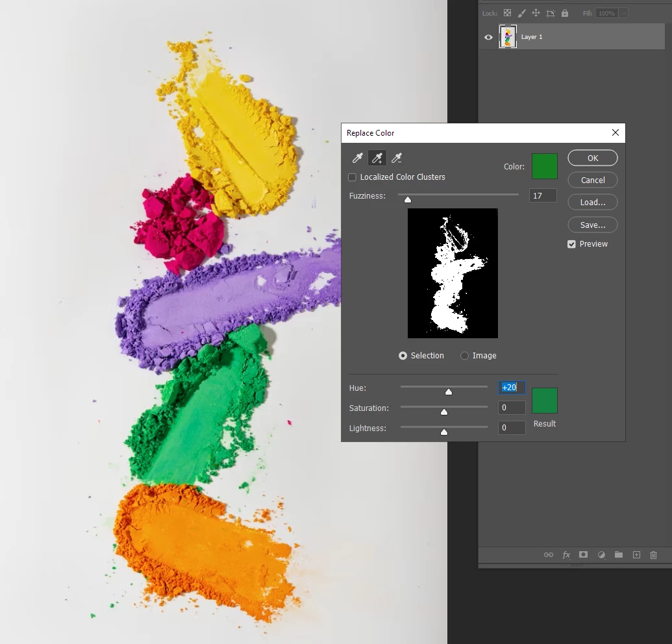672x644 pixels.
Task: Close the Replace Color dialog
Action: [616, 133]
